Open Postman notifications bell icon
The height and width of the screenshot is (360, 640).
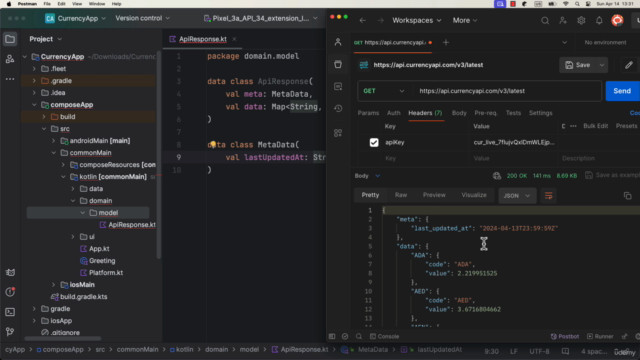(x=599, y=20)
